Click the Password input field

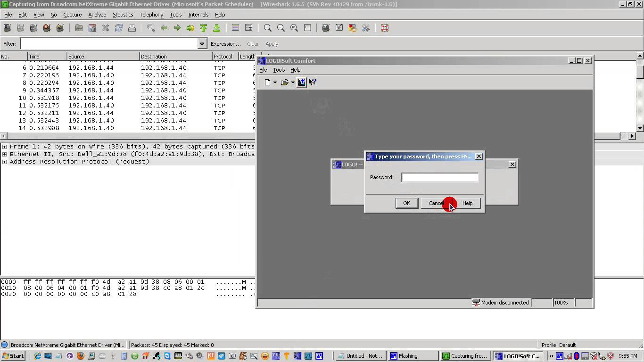440,177
